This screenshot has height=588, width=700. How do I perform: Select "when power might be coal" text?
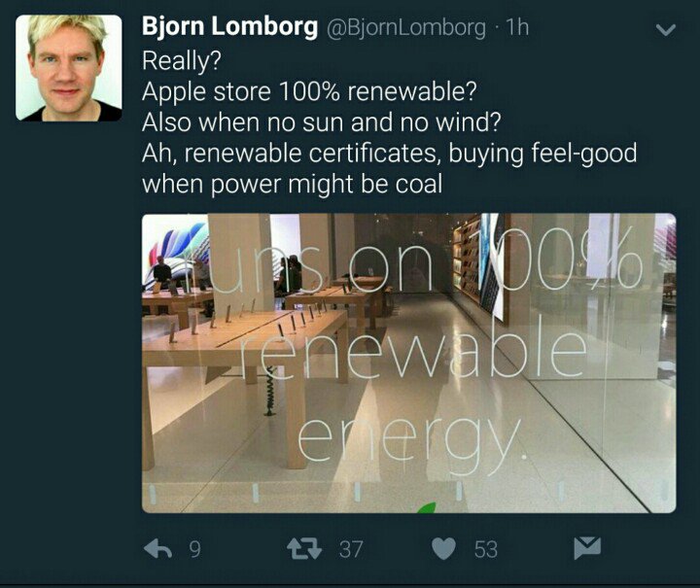click(x=293, y=185)
